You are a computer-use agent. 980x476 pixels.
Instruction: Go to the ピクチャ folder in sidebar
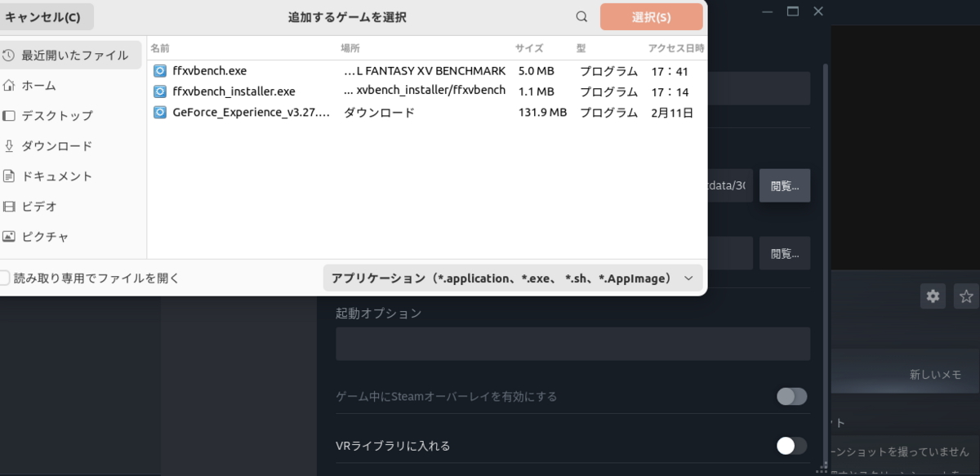[x=69, y=237]
